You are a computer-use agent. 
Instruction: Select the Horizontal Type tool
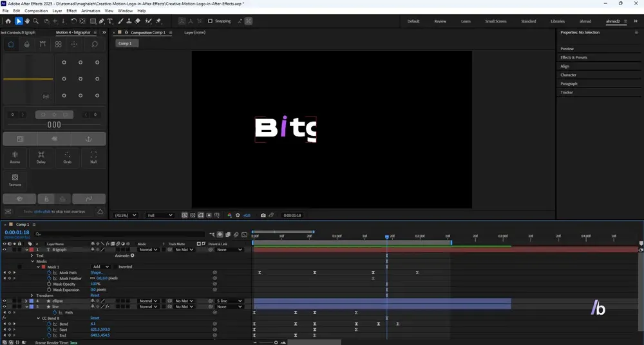[110, 21]
